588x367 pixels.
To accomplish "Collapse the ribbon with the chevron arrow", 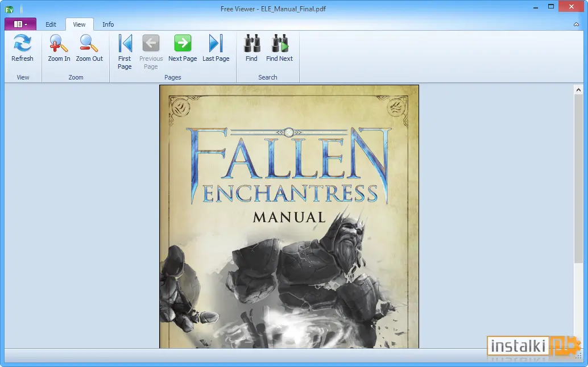I will pyautogui.click(x=576, y=24).
